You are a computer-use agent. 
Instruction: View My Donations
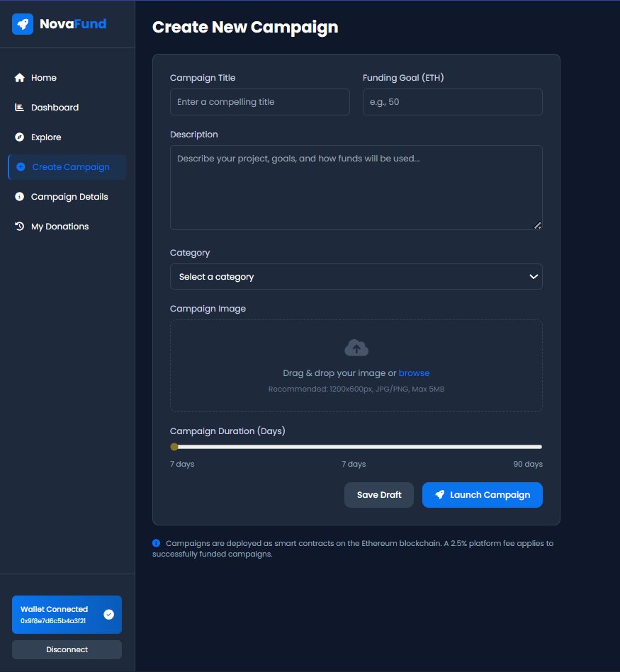pyautogui.click(x=67, y=227)
